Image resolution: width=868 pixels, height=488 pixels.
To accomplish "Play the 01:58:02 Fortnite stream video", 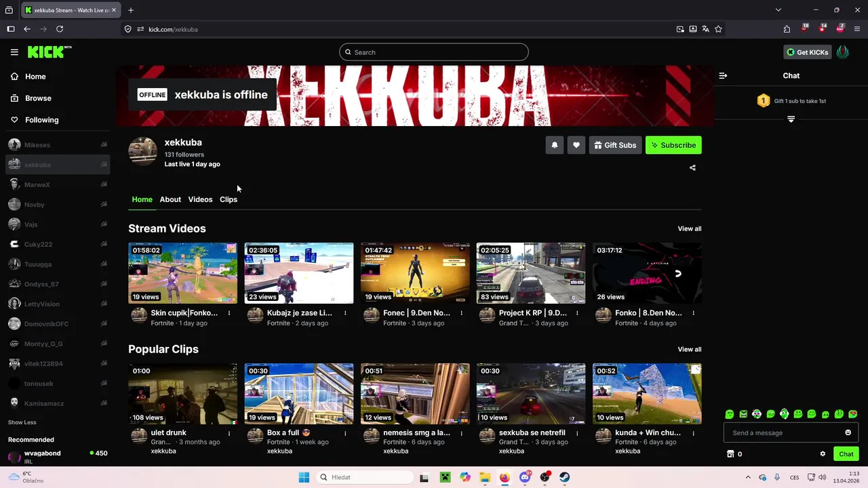I will click(183, 273).
